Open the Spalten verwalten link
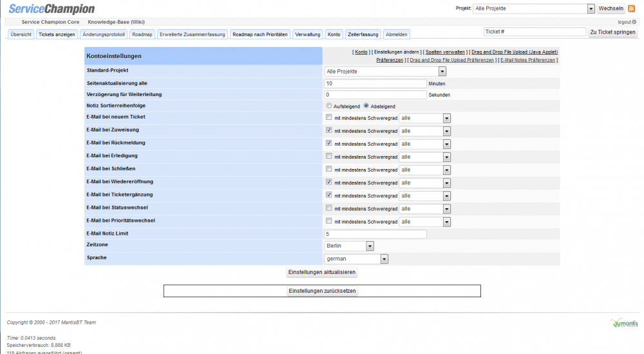 (445, 52)
